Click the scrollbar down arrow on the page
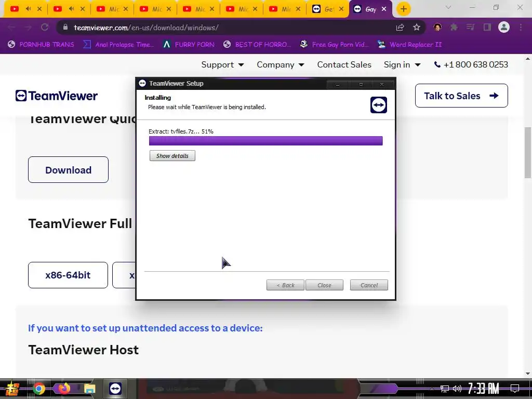532x399 pixels. [528, 374]
